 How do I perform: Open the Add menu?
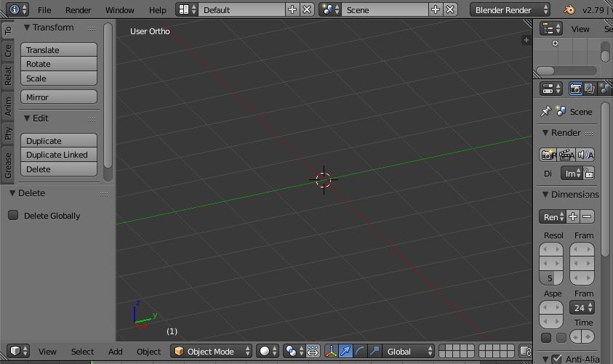[x=116, y=352]
